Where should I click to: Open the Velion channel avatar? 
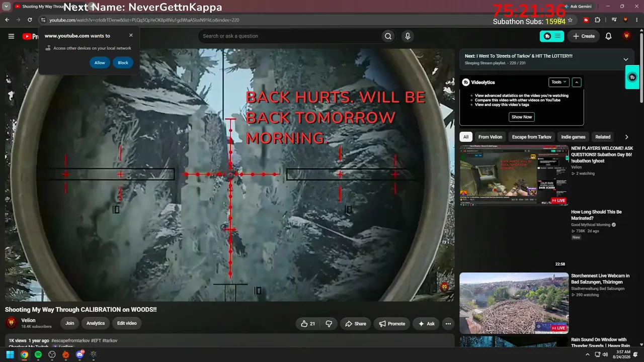[12, 323]
